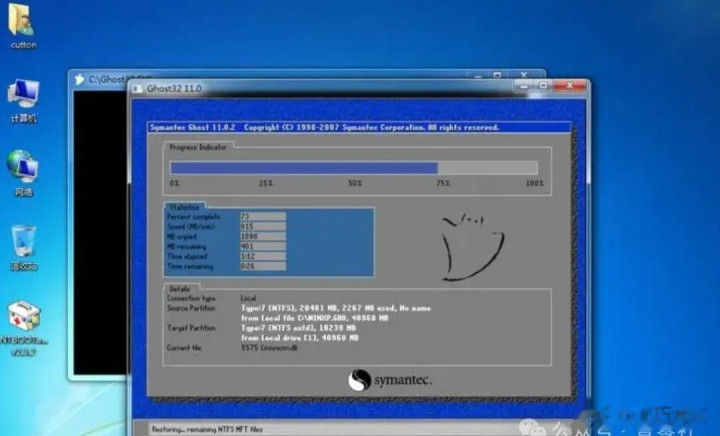Click the black console area of C:\Ghost window
The height and width of the screenshot is (436, 720).
pos(101,233)
